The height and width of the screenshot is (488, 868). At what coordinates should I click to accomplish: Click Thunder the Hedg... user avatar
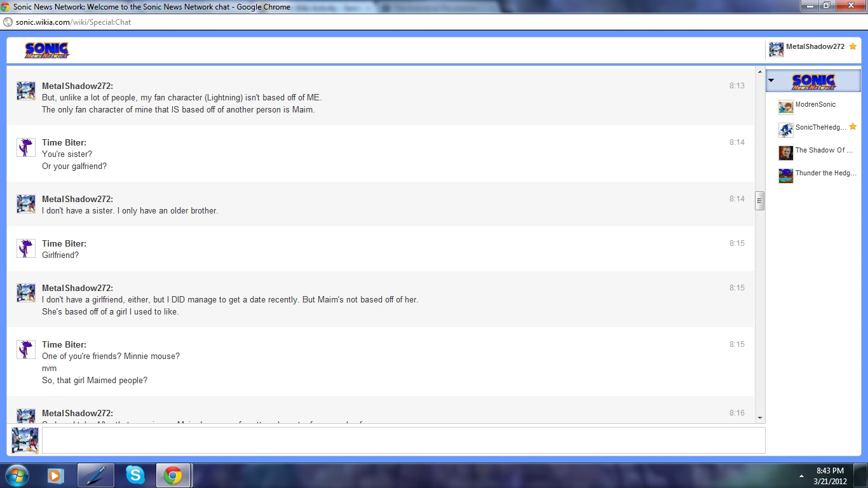(x=786, y=175)
